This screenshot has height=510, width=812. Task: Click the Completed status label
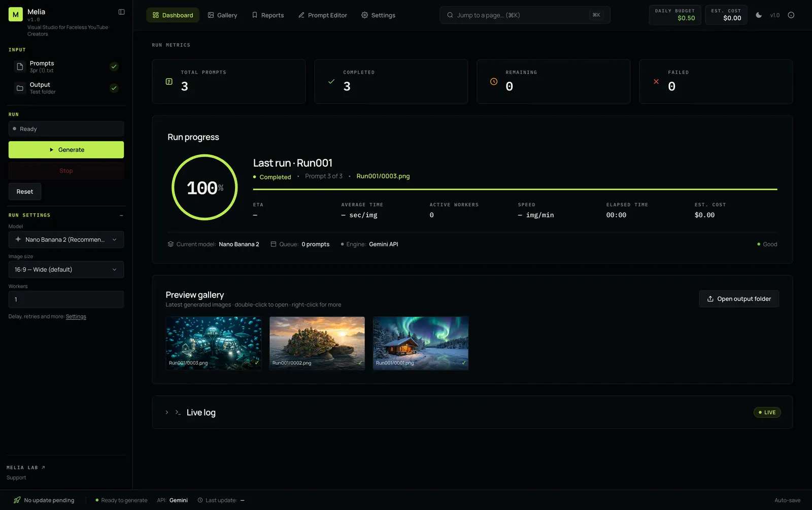click(x=275, y=177)
